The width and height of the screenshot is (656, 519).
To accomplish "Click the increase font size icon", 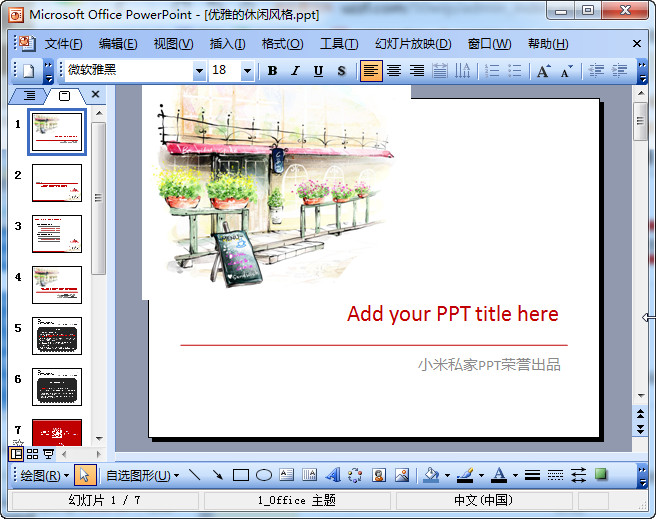I will click(543, 71).
